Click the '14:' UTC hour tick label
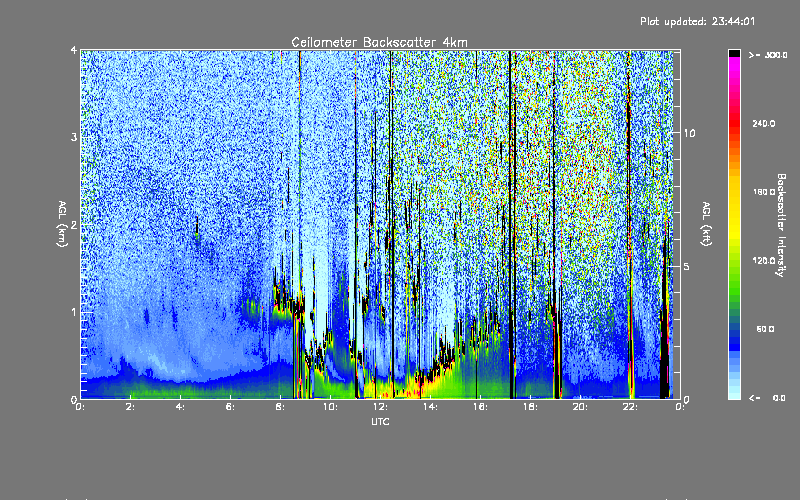This screenshot has width=800, height=500. 430,407
